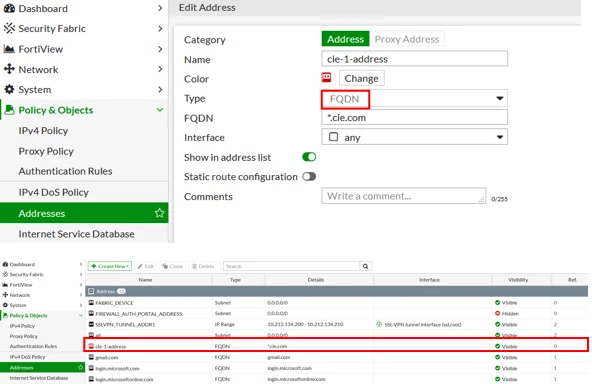Collapse Policy & Objects chevron in the large sidebar
This screenshot has height=384, width=592.
coord(160,110)
